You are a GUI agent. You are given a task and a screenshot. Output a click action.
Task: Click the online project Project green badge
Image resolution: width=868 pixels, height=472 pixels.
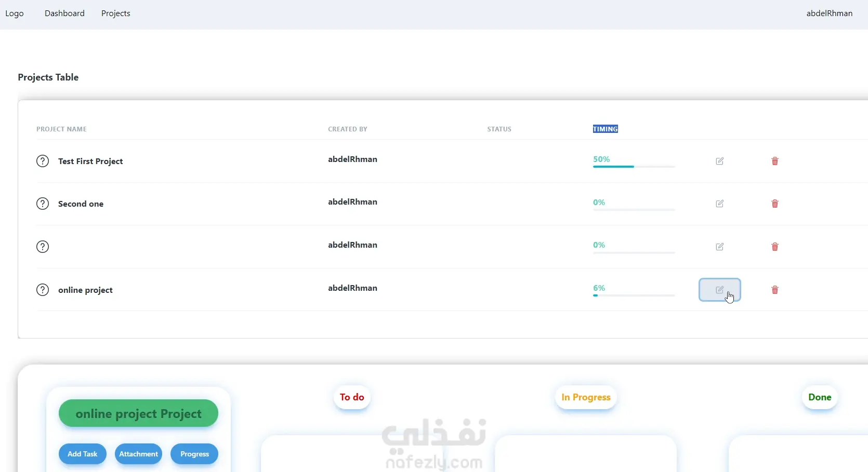[x=138, y=413]
